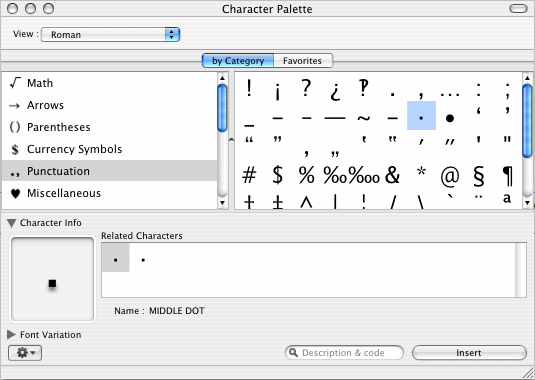This screenshot has height=380, width=535.
Task: Select the dollar sign character in grid
Action: 278,175
